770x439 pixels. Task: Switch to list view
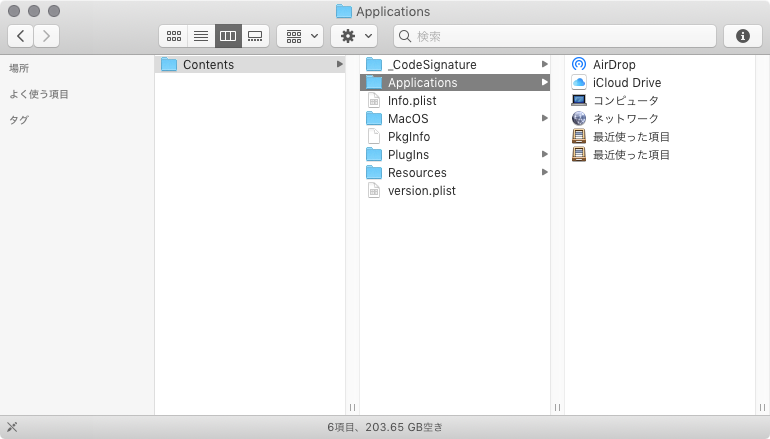pyautogui.click(x=201, y=36)
